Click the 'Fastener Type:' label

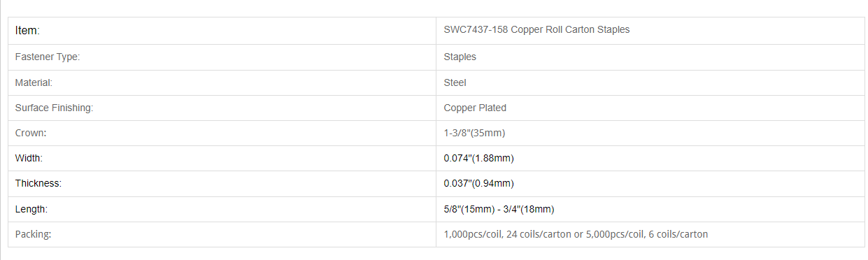click(48, 57)
